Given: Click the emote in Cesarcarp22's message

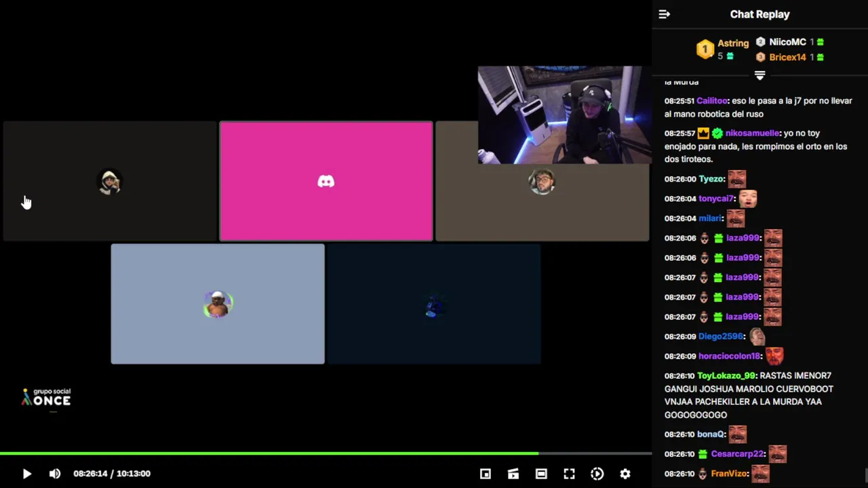Looking at the screenshot, I should coord(777,454).
